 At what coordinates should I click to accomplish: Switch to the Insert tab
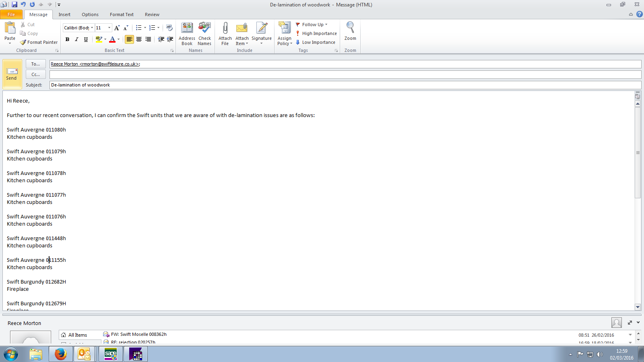click(64, 14)
